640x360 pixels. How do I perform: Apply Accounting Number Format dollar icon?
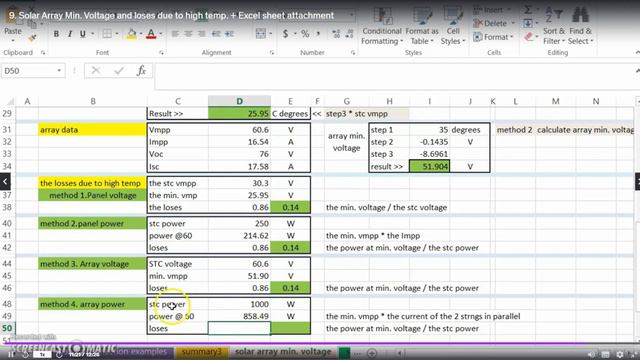(x=285, y=34)
